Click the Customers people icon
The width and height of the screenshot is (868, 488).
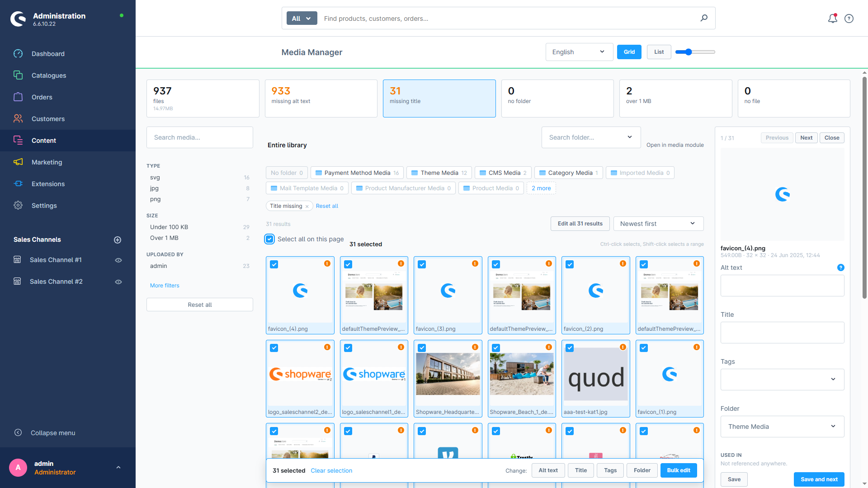[x=18, y=119]
